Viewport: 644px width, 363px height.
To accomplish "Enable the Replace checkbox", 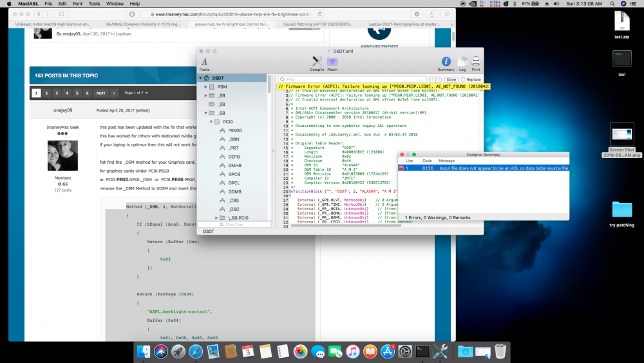I will pos(463,80).
